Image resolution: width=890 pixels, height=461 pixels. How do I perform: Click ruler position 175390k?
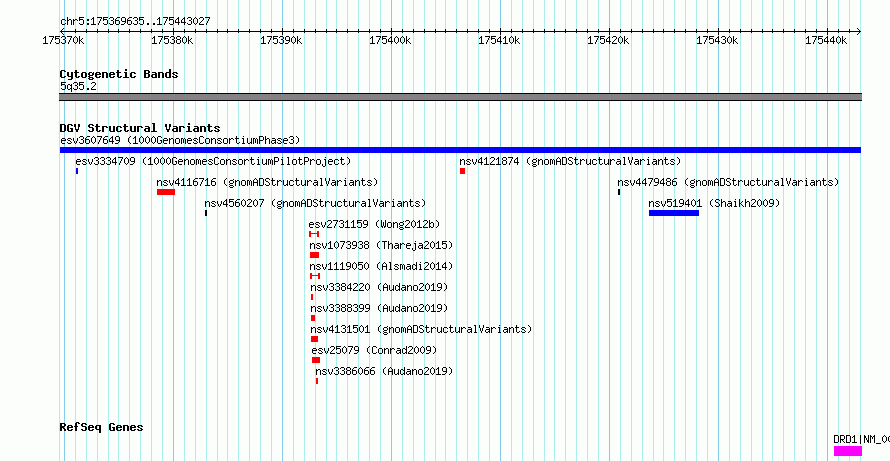pyautogui.click(x=282, y=41)
